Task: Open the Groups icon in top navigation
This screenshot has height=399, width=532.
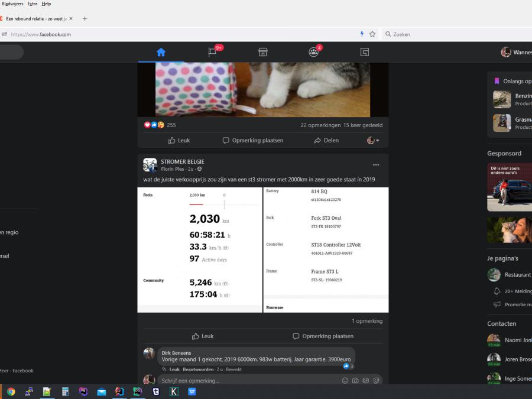Action: (313, 52)
